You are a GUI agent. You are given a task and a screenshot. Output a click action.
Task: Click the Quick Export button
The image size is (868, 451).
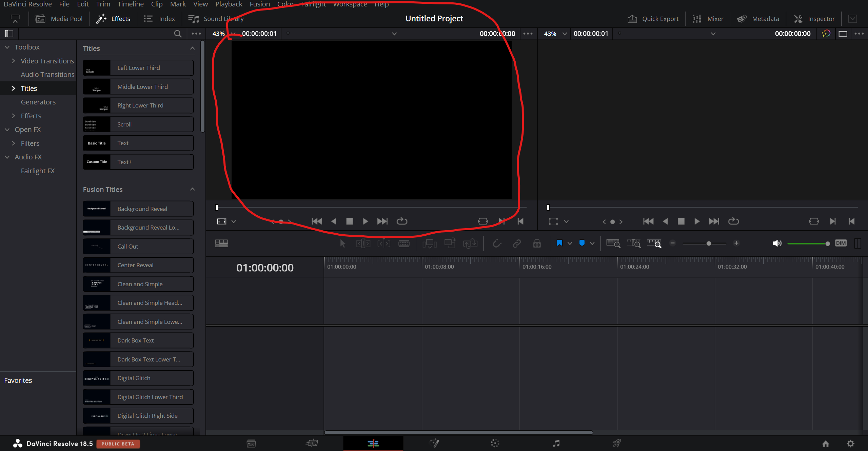(653, 19)
